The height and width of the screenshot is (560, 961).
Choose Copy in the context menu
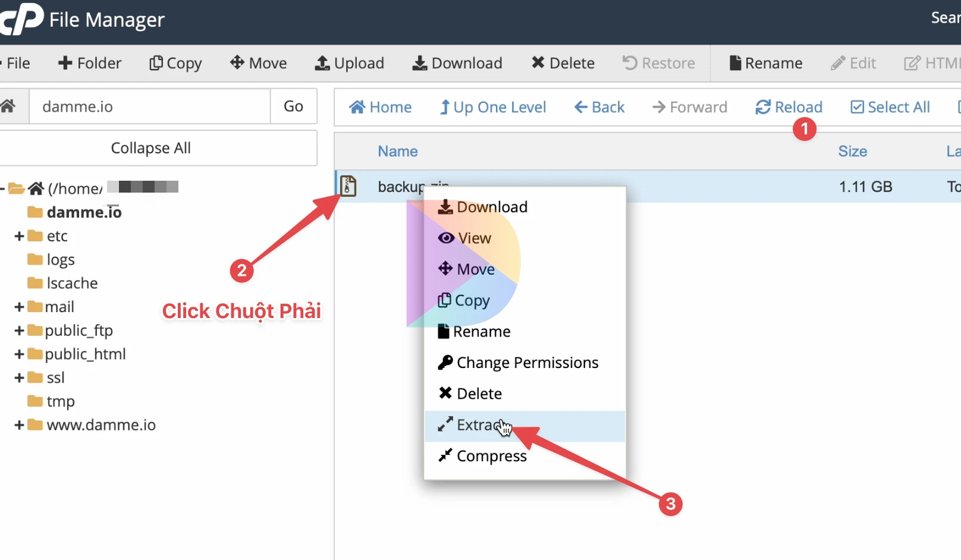[x=525, y=300]
